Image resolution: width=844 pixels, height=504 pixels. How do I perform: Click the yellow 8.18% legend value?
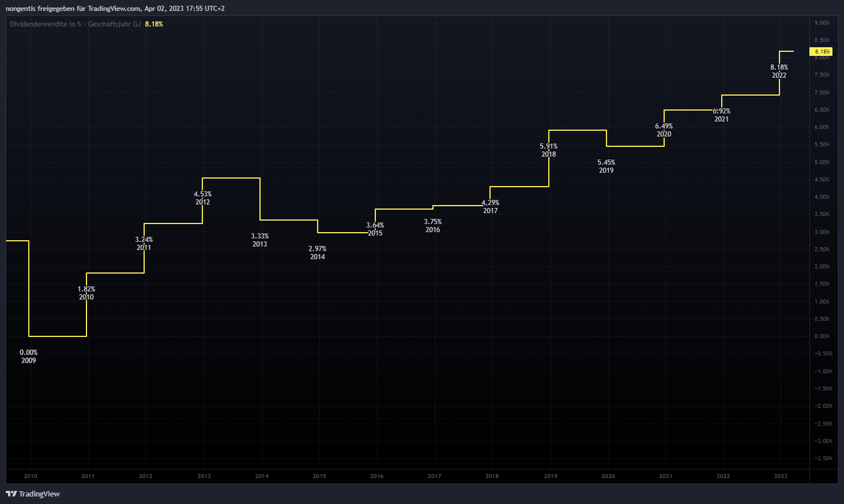pos(154,24)
